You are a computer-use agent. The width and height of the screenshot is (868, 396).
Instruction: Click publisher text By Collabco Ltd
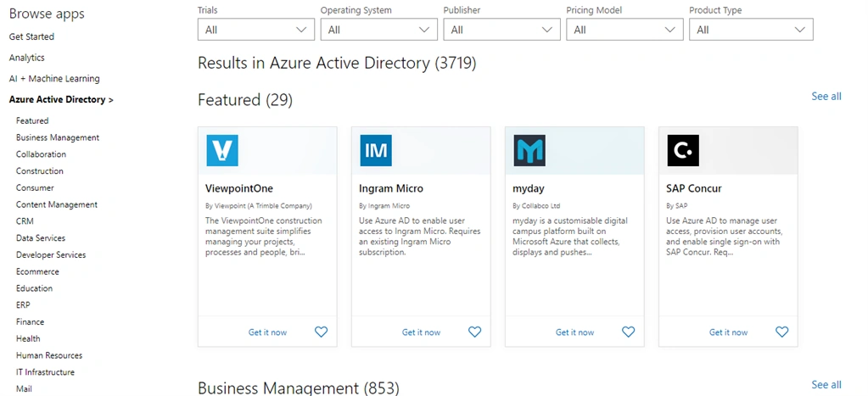pos(536,206)
